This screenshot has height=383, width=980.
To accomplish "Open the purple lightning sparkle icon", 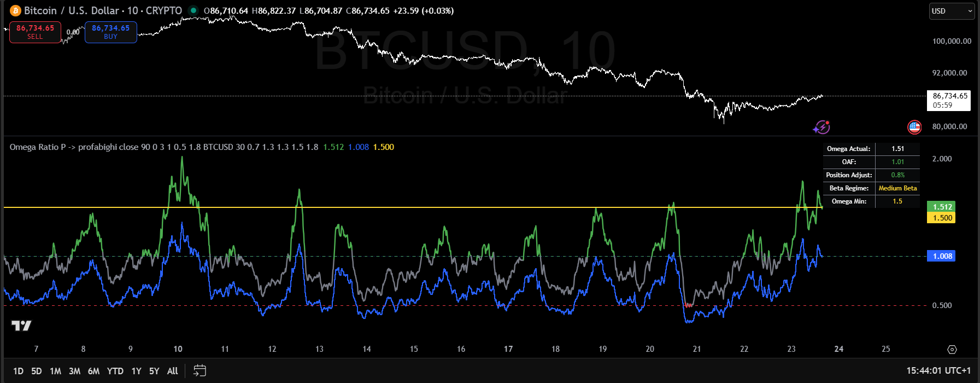I will point(821,127).
